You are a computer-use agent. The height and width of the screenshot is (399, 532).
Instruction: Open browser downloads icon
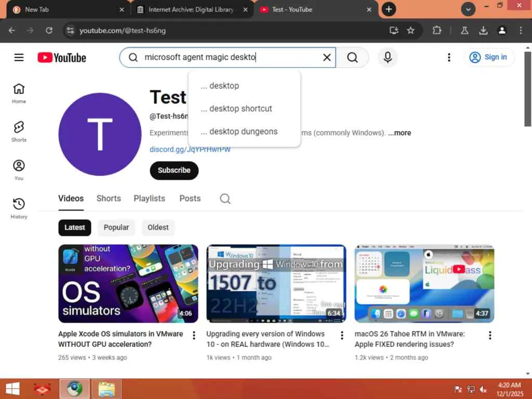click(483, 31)
